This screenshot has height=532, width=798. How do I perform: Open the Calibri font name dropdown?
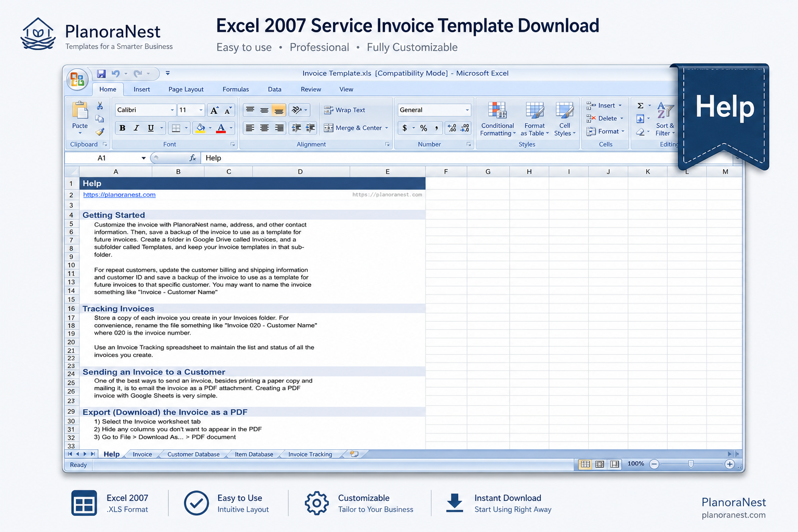tap(172, 110)
